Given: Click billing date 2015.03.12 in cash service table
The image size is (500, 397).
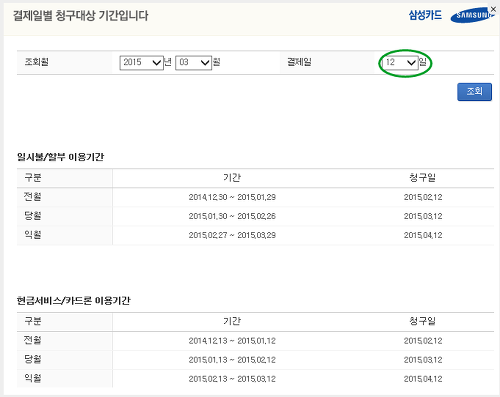Looking at the screenshot, I should click(423, 360).
